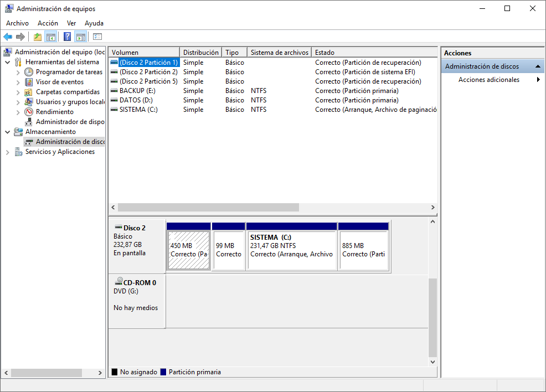Click the back arrow toolbar icon

[x=8, y=37]
